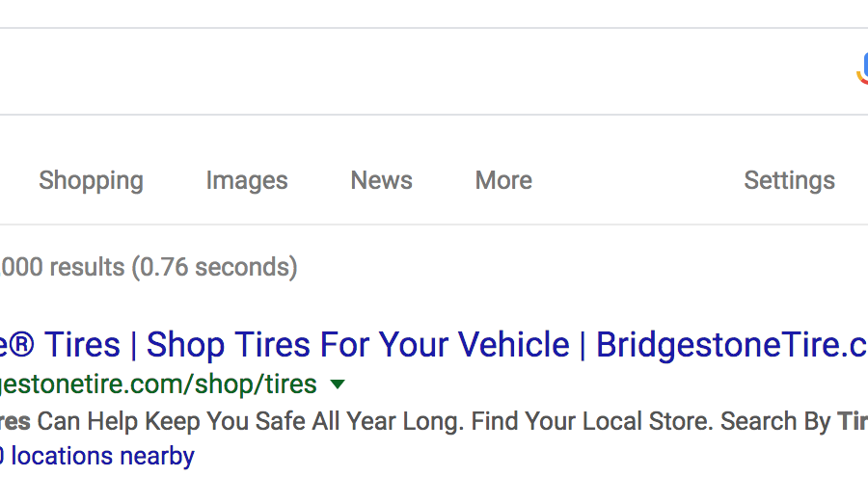The width and height of the screenshot is (868, 503).
Task: Open the Bridgestone Tires ad headline link
Action: (x=434, y=345)
